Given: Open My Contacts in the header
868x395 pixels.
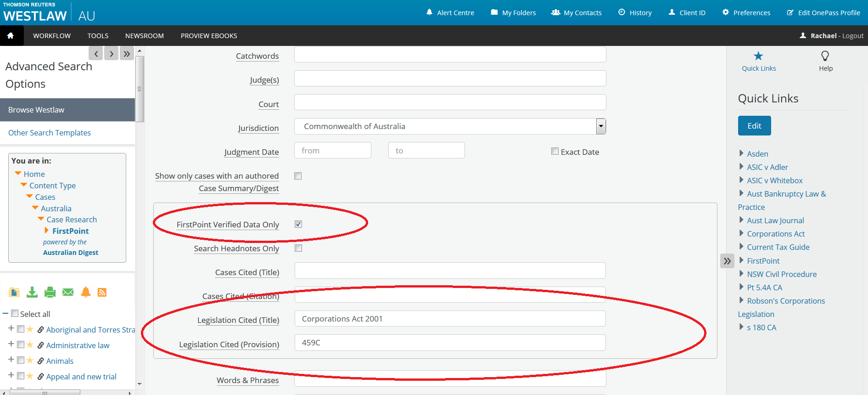Looking at the screenshot, I should pyautogui.click(x=577, y=13).
